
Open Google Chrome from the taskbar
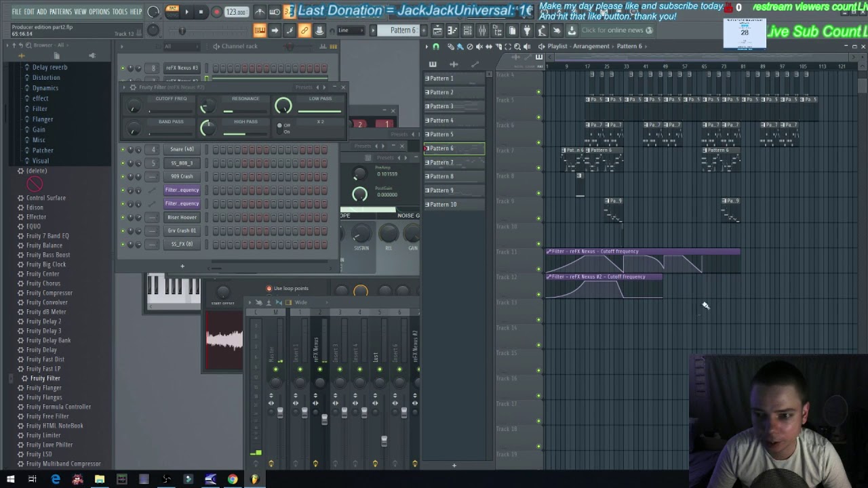pos(233,479)
